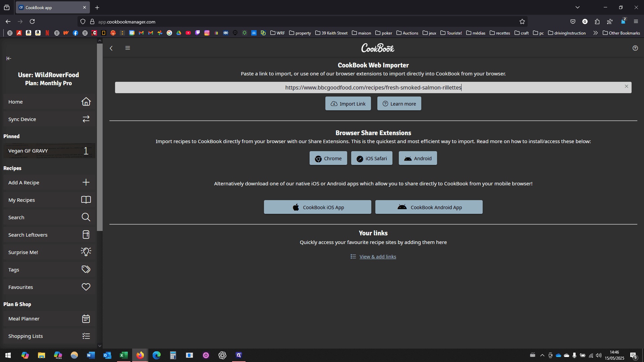Open the View & add links link

(378, 257)
